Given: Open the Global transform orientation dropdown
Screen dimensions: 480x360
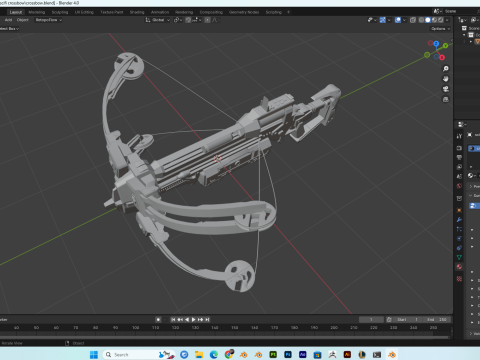Looking at the screenshot, I should (158, 20).
